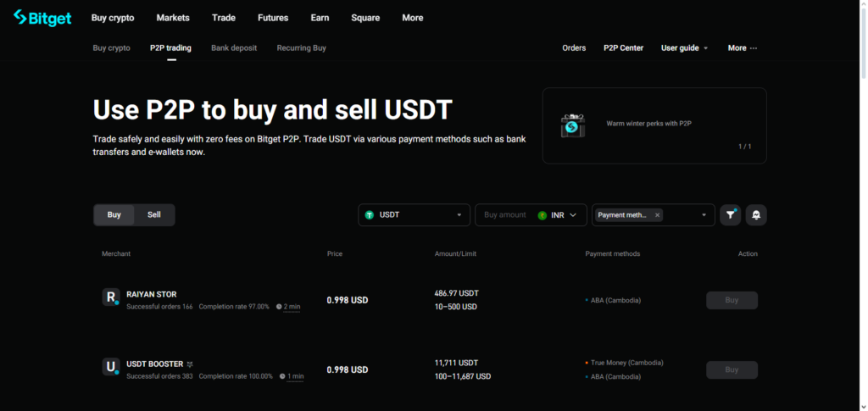Viewport: 868px width, 411px height.
Task: Switch to Bank deposit tab
Action: pyautogui.click(x=234, y=48)
